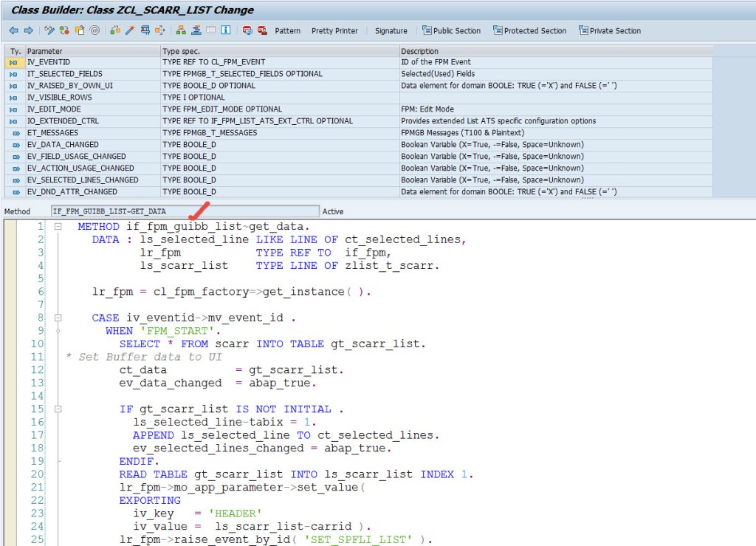Screen dimensions: 756x546
Task: Open the Private Section
Action: click(x=610, y=30)
